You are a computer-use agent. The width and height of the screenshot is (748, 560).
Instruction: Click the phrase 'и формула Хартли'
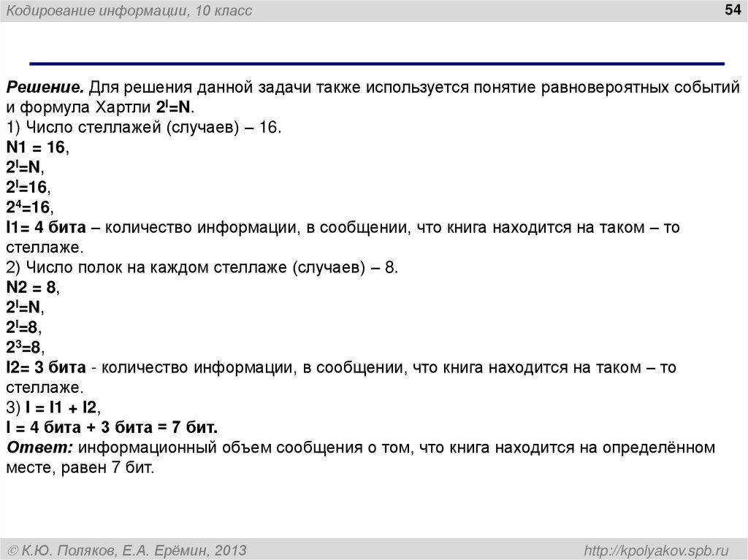78,108
